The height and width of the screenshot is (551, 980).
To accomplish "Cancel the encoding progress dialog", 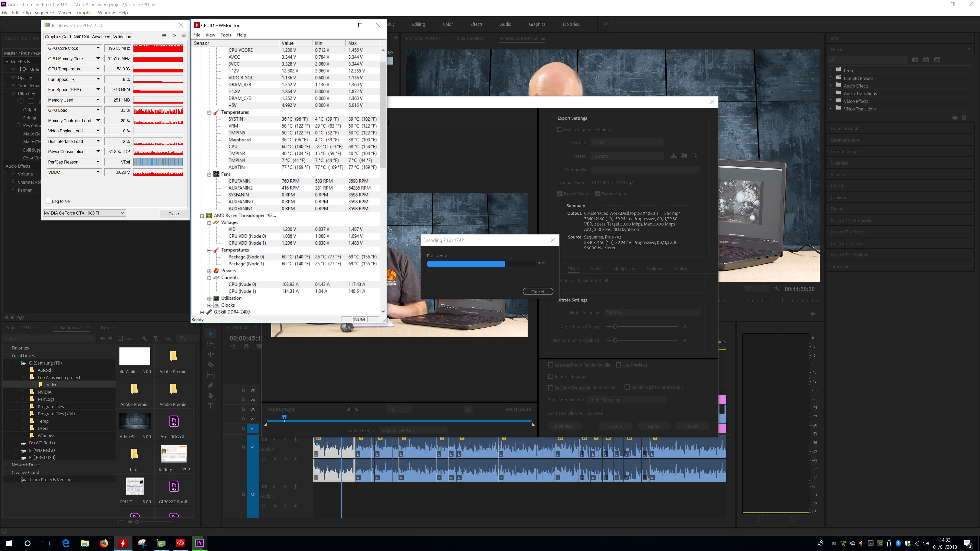I will pos(537,292).
